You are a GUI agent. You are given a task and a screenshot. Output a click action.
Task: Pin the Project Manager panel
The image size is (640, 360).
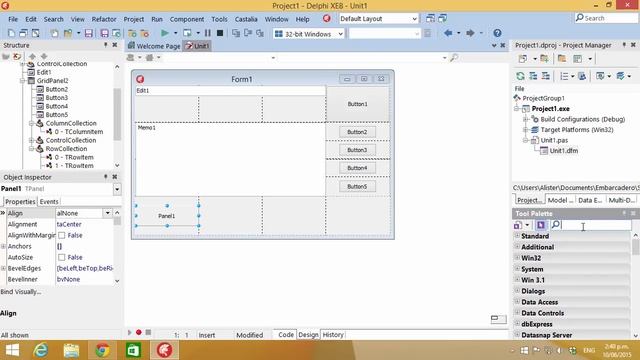point(624,45)
